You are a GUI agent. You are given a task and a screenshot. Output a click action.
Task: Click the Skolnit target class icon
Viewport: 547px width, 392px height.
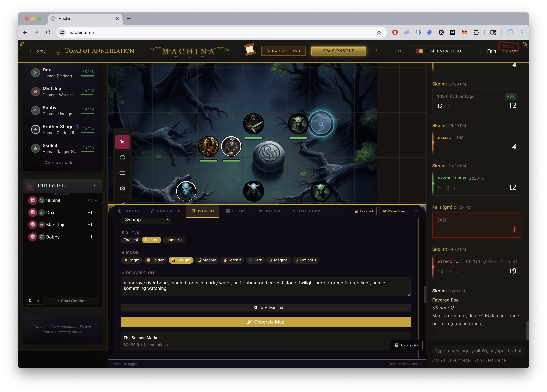pos(35,148)
